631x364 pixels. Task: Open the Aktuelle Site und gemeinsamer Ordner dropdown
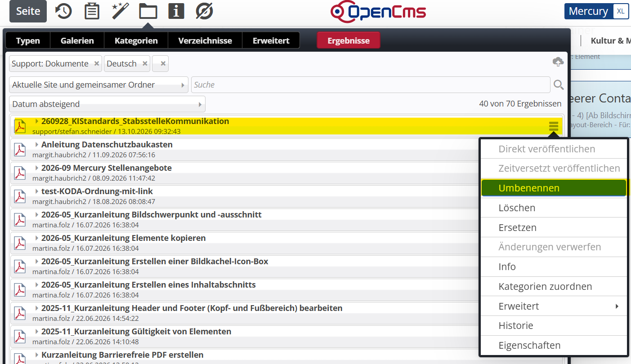(98, 85)
